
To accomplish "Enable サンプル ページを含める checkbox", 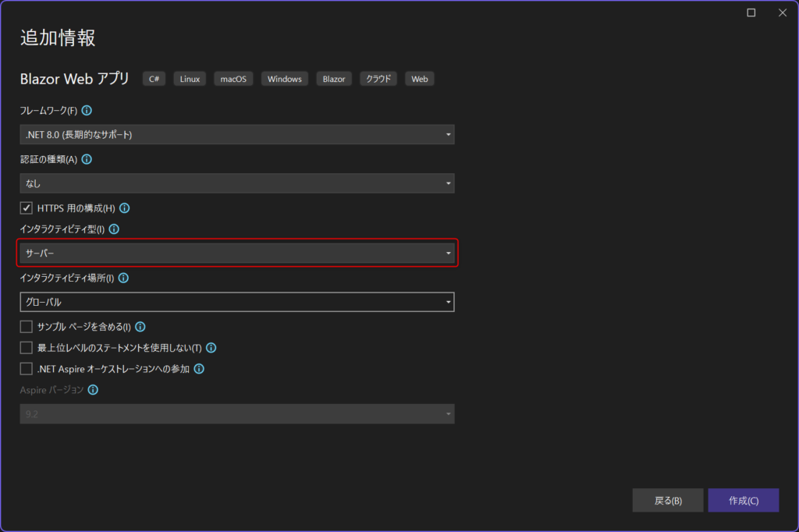I will click(x=26, y=327).
